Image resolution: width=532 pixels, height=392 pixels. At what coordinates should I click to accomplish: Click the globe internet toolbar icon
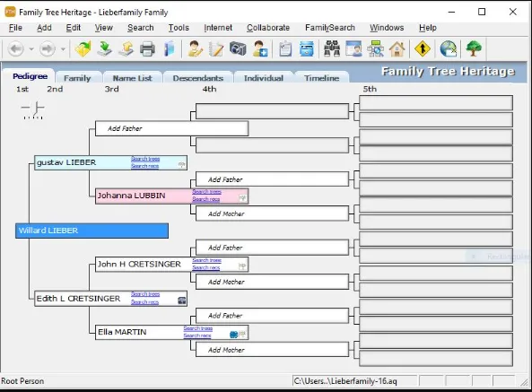[x=448, y=48]
